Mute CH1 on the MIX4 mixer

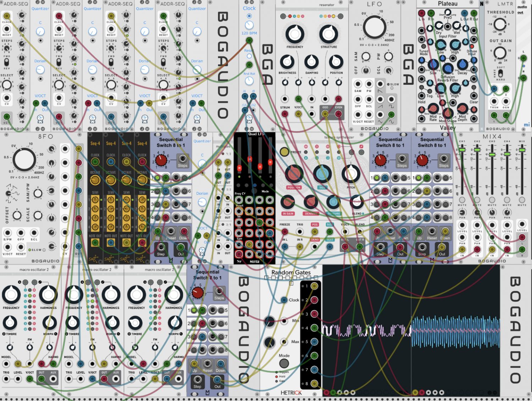click(462, 200)
